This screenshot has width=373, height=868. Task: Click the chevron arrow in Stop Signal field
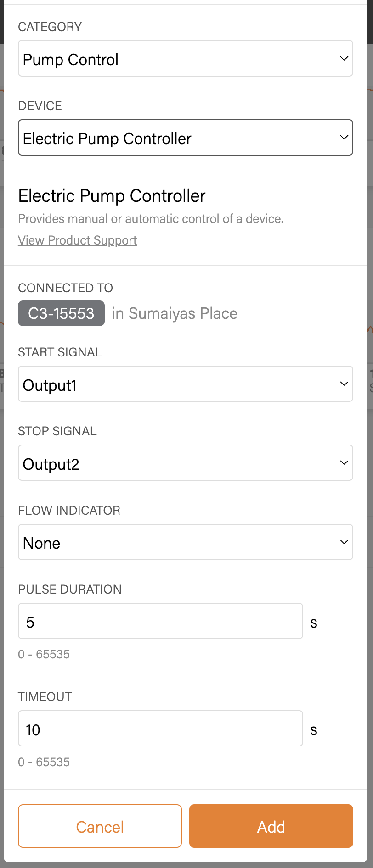point(344,462)
